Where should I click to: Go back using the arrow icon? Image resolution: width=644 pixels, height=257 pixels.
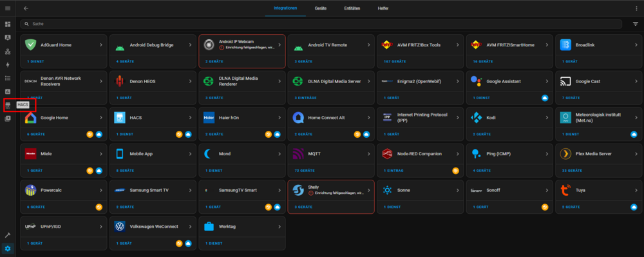click(x=26, y=8)
